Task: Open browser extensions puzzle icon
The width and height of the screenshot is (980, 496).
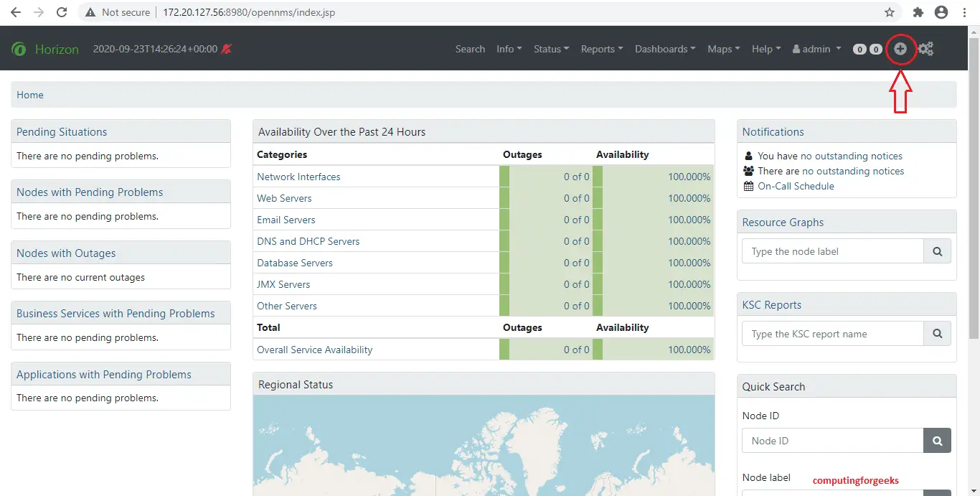Action: pos(918,12)
